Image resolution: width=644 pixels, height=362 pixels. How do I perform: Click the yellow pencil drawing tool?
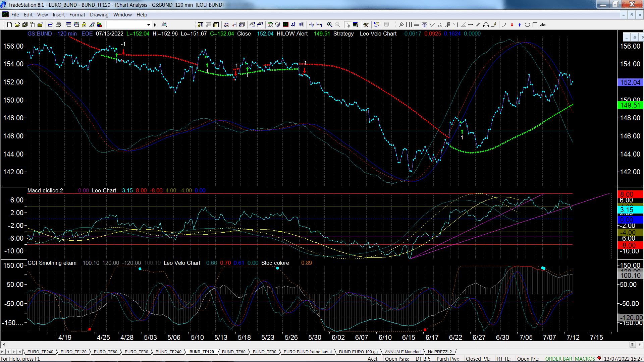[x=494, y=24]
